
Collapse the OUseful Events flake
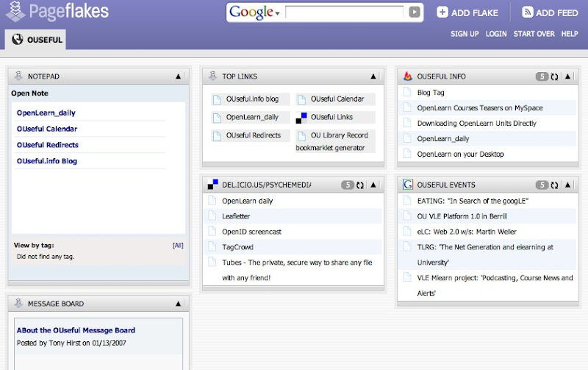tap(567, 185)
